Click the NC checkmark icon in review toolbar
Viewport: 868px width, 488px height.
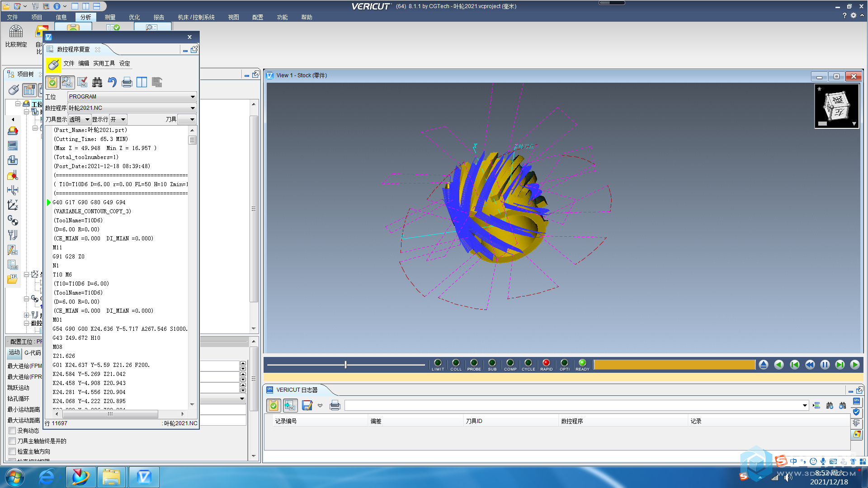[82, 82]
